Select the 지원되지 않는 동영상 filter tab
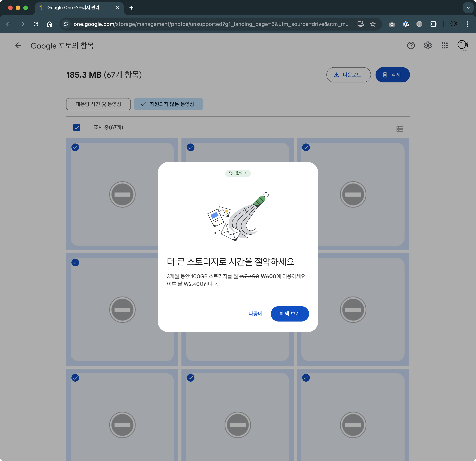The image size is (476, 461). click(x=168, y=104)
